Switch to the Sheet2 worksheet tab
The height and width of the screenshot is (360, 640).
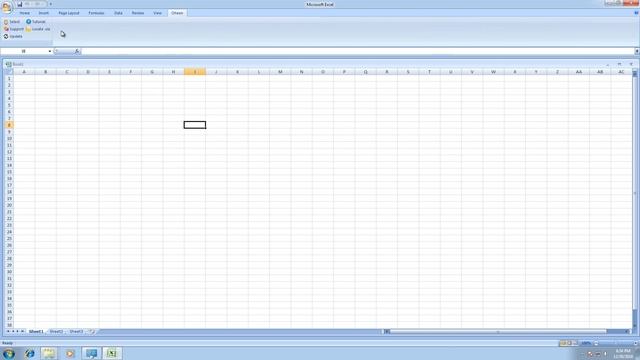click(56, 331)
